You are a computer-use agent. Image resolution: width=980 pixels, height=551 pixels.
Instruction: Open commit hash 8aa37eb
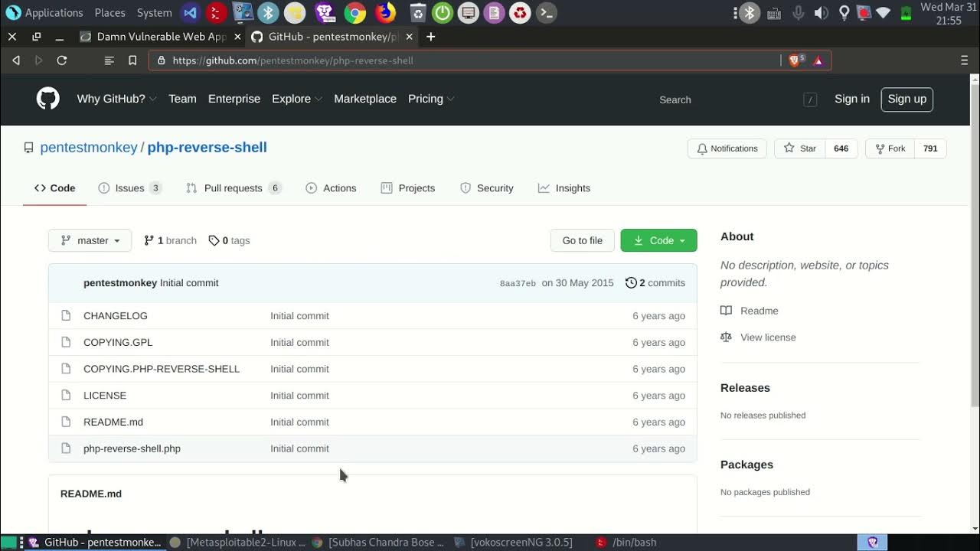[x=518, y=283]
